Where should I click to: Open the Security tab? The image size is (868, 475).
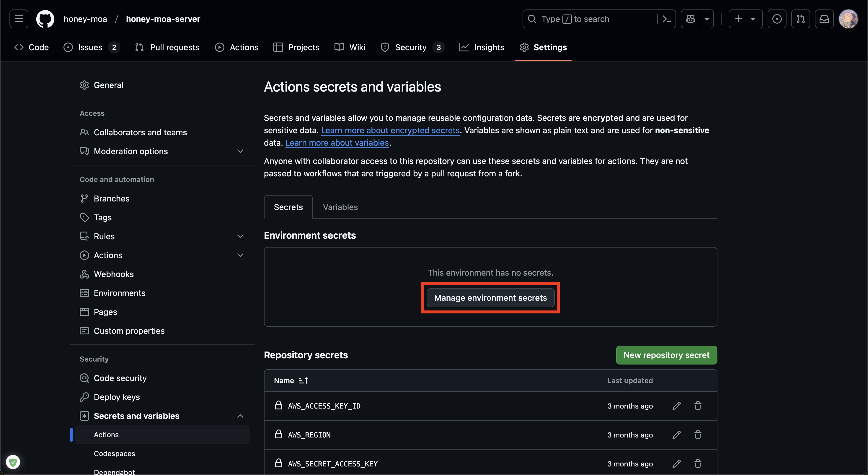(412, 47)
